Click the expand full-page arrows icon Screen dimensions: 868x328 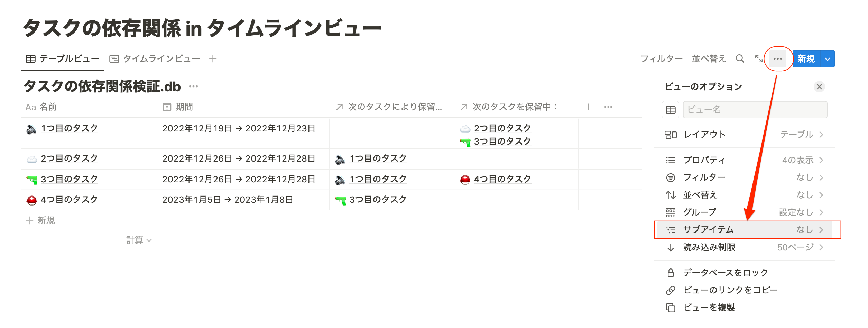(x=758, y=59)
